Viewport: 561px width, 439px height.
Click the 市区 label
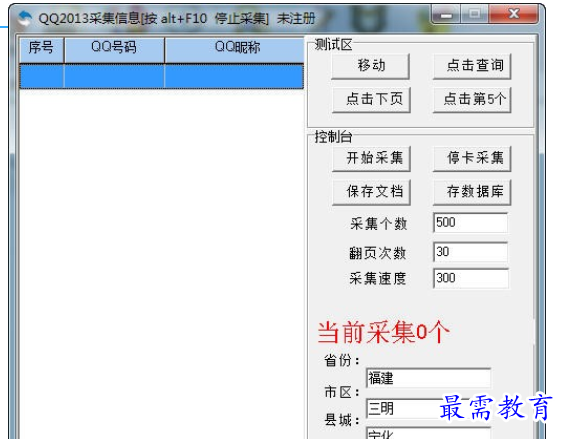point(341,392)
